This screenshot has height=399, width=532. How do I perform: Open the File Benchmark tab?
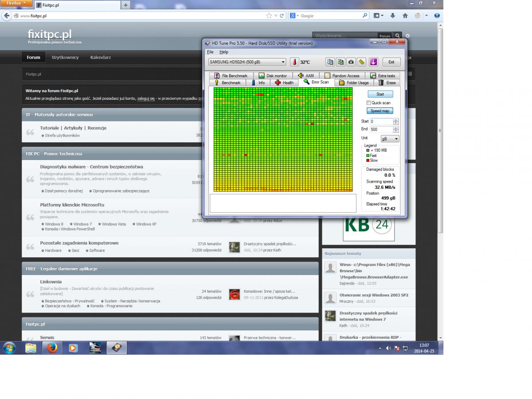pyautogui.click(x=231, y=76)
